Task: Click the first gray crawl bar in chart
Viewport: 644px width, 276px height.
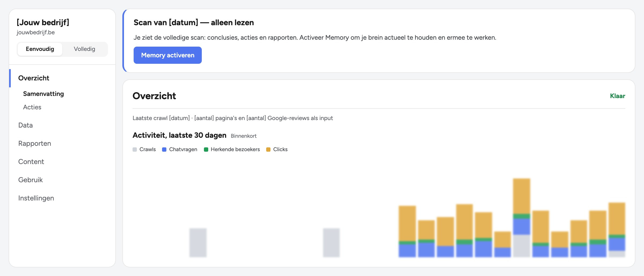Action: pos(198,243)
